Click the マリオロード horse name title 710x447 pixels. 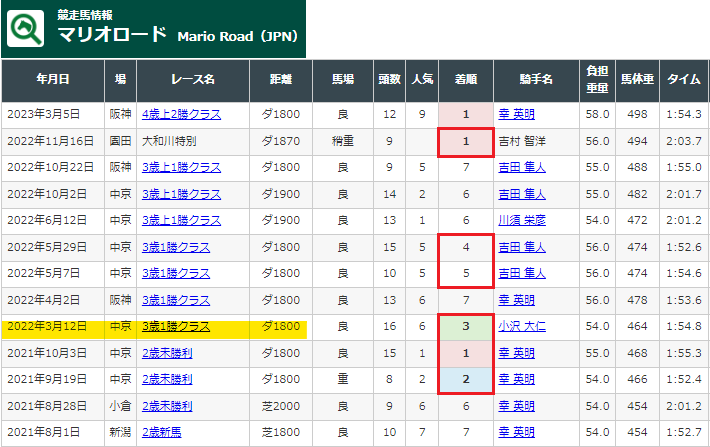pyautogui.click(x=112, y=35)
